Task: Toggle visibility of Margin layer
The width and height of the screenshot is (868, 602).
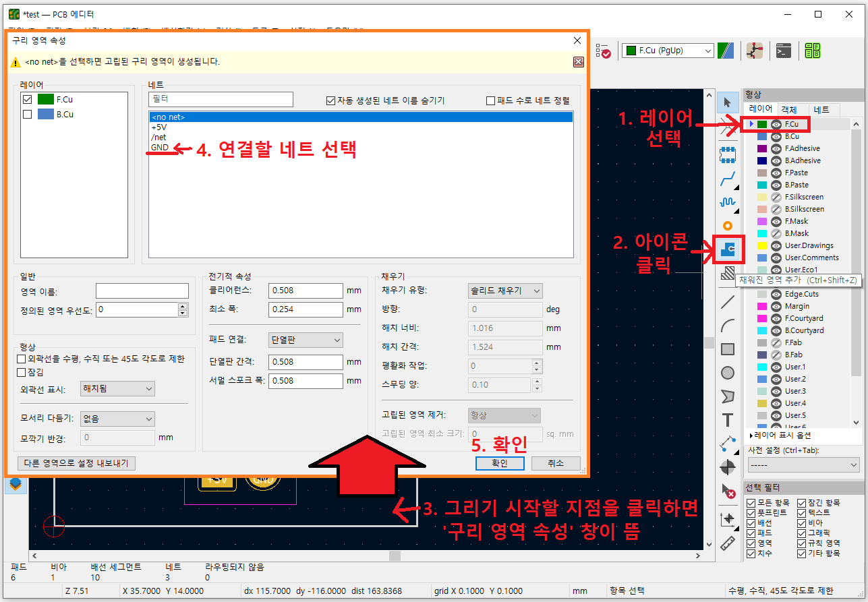Action: tap(776, 306)
